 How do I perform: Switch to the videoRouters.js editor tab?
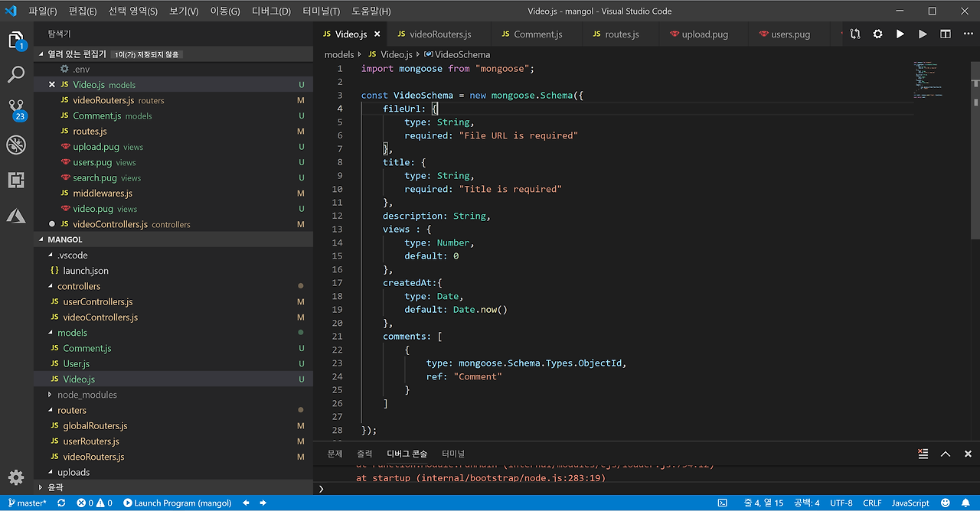point(439,34)
